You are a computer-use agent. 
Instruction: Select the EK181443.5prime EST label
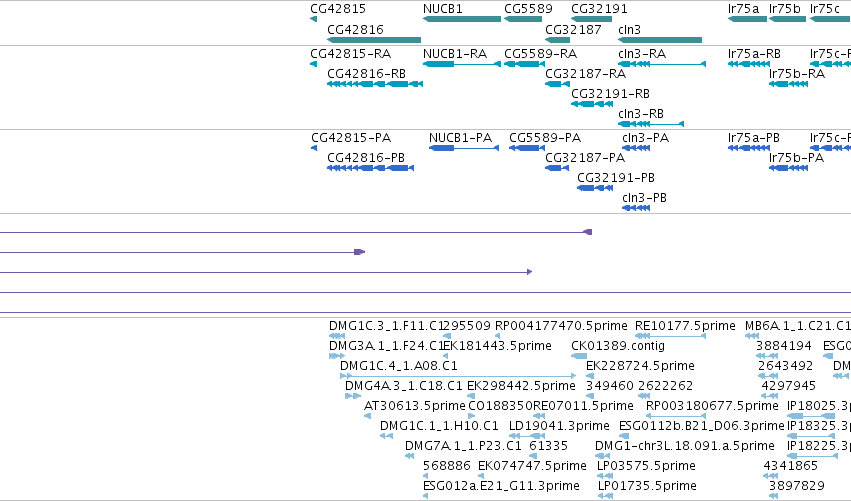498,346
